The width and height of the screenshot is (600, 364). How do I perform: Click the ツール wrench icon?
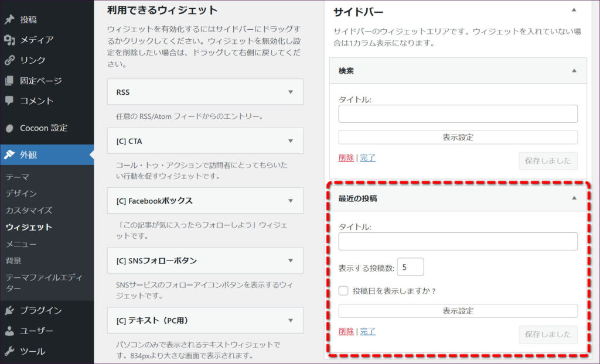point(9,351)
